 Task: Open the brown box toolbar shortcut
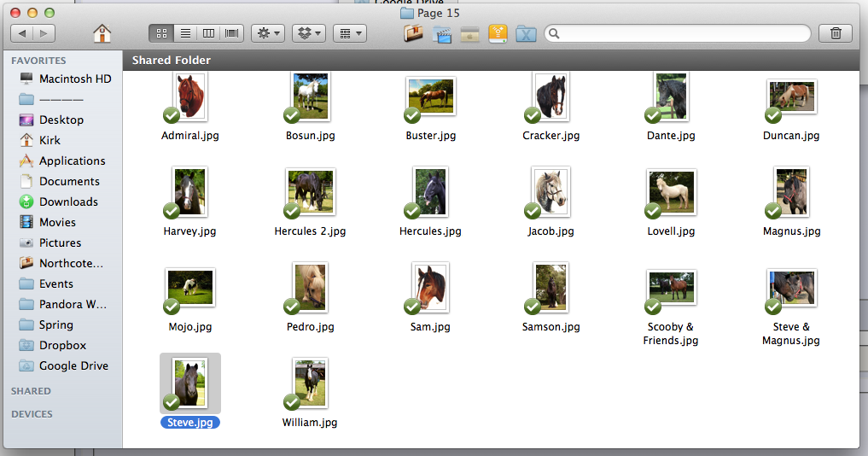tap(413, 34)
